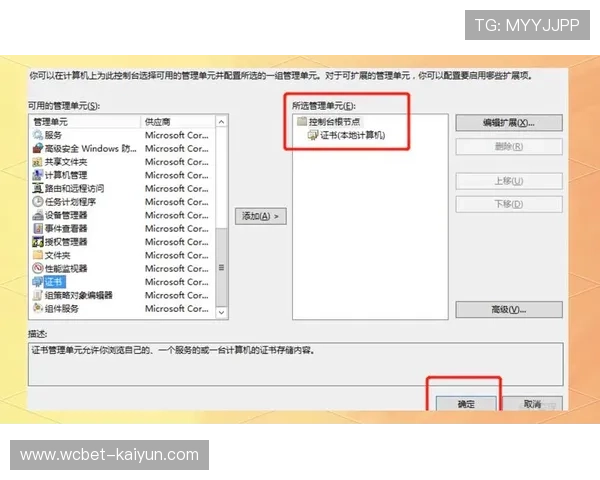The image size is (600, 480).
Task: Click the 共享文件夹 icon
Action: point(38,162)
